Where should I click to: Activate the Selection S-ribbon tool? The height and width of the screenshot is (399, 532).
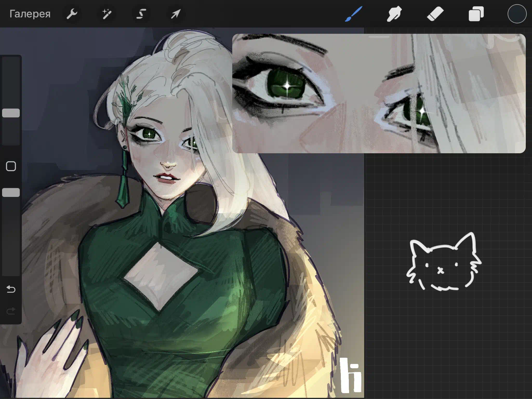(x=141, y=14)
